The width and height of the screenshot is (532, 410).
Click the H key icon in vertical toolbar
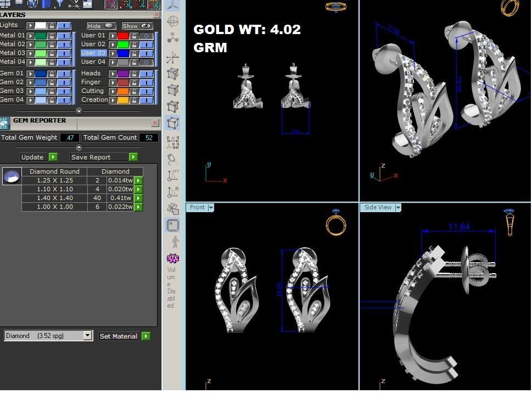(173, 225)
